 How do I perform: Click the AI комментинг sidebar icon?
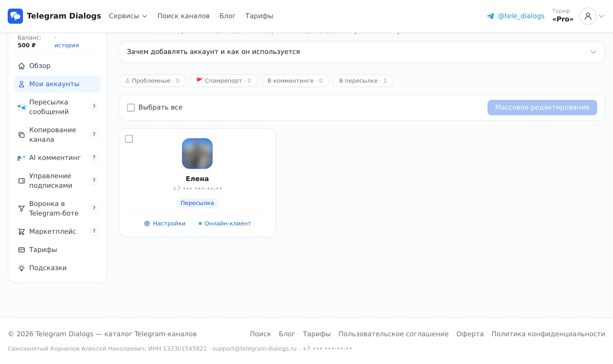21,158
